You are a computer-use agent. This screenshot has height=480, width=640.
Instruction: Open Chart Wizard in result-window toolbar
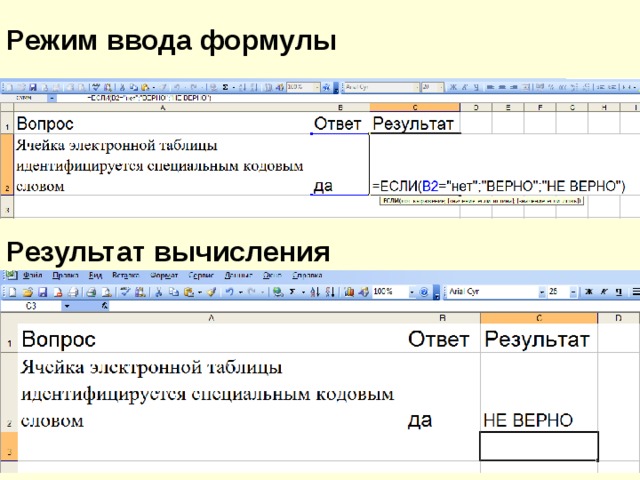pos(349,292)
